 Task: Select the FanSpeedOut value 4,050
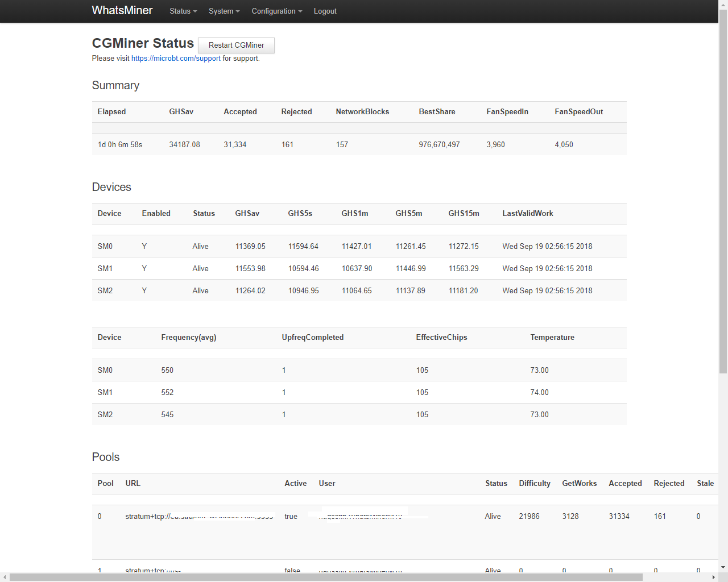[564, 145]
